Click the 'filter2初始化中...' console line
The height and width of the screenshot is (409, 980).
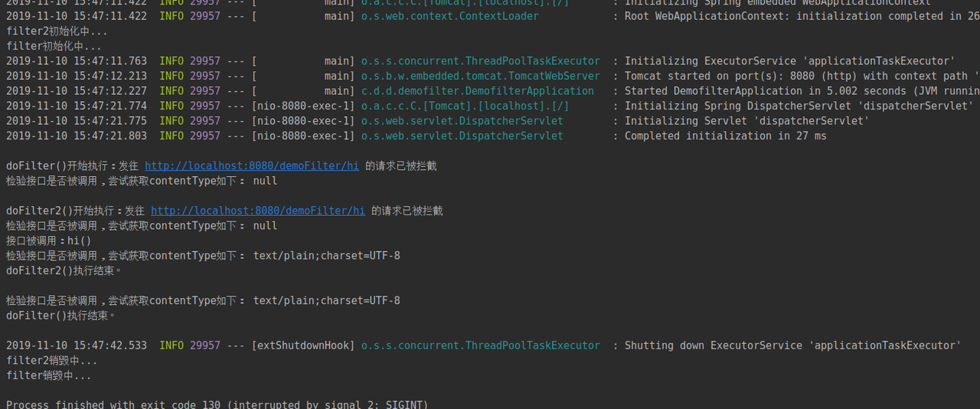pos(57,31)
